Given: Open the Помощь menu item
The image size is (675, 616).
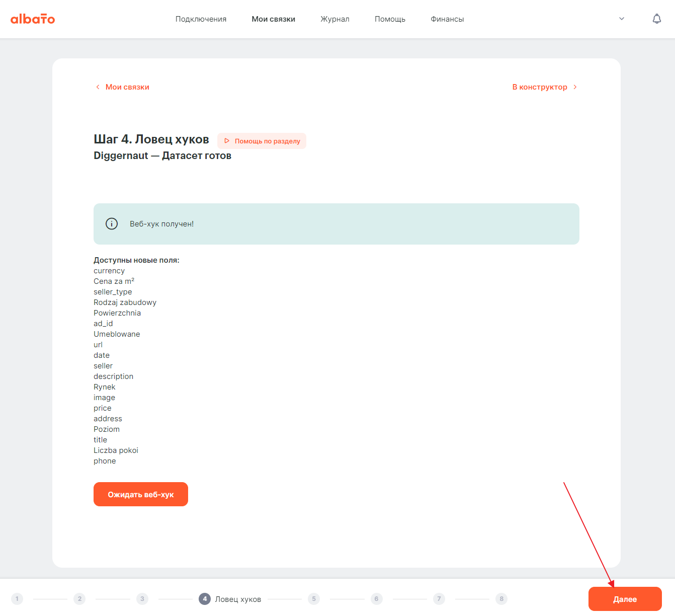Looking at the screenshot, I should [390, 19].
